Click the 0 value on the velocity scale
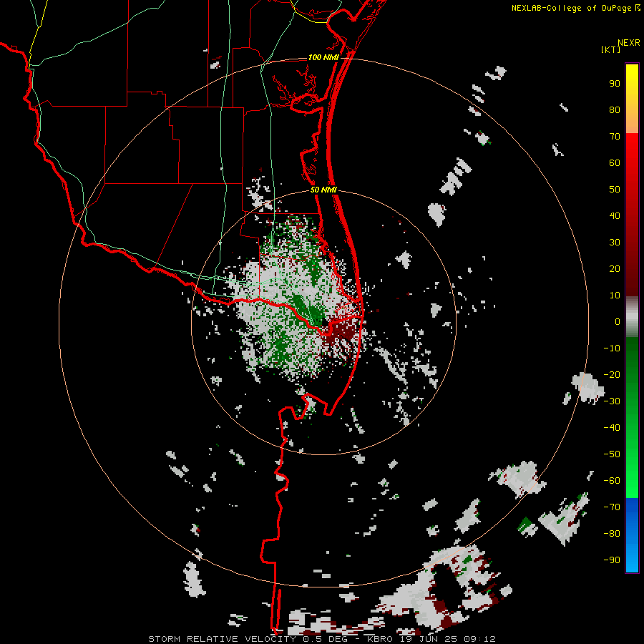This screenshot has height=644, width=644. click(618, 321)
